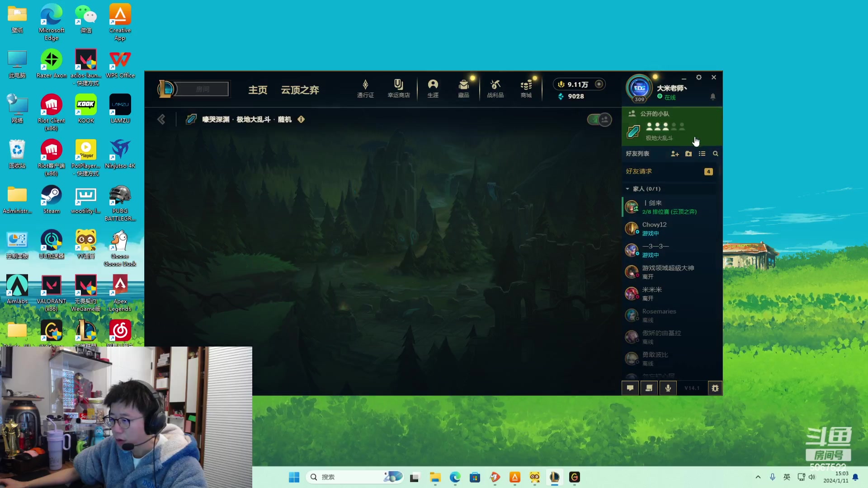Click the plus button beside 9.11万 currency
The height and width of the screenshot is (488, 868).
pos(599,84)
